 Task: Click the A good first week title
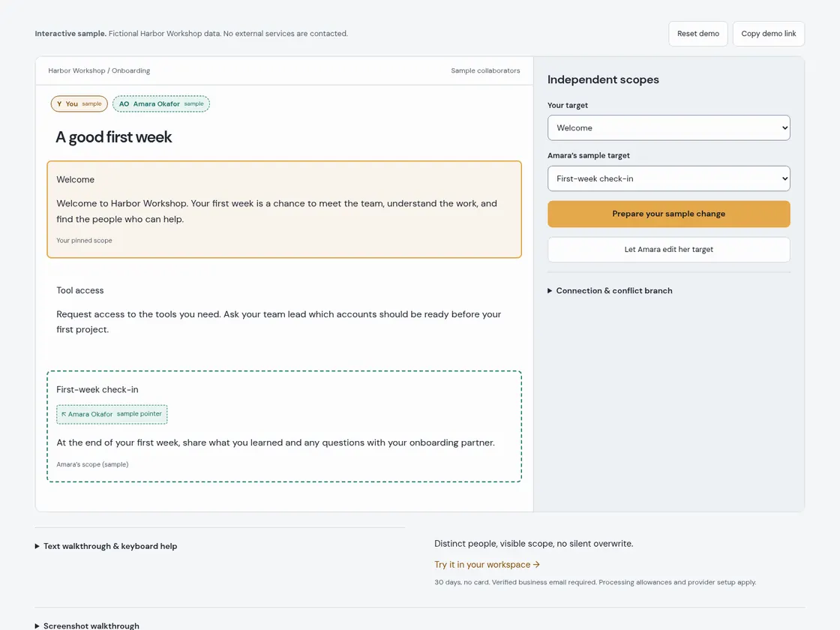point(114,137)
